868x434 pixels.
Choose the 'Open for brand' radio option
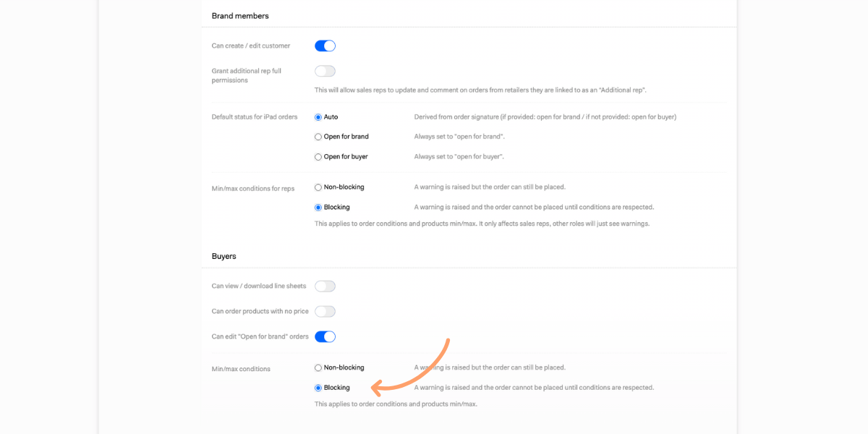point(318,137)
